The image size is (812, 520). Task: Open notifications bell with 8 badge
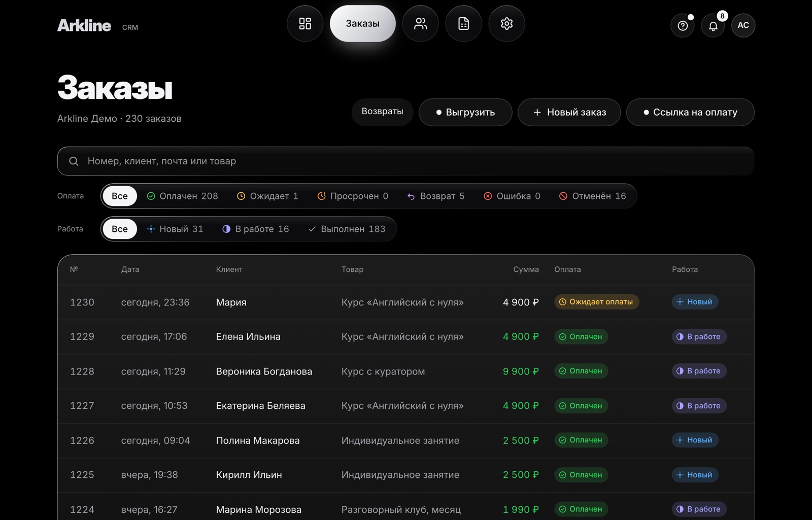[x=713, y=25]
